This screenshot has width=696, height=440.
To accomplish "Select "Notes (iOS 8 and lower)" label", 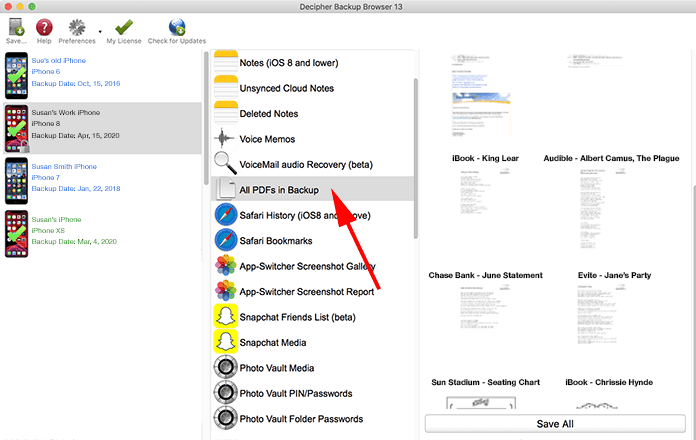I will click(289, 63).
